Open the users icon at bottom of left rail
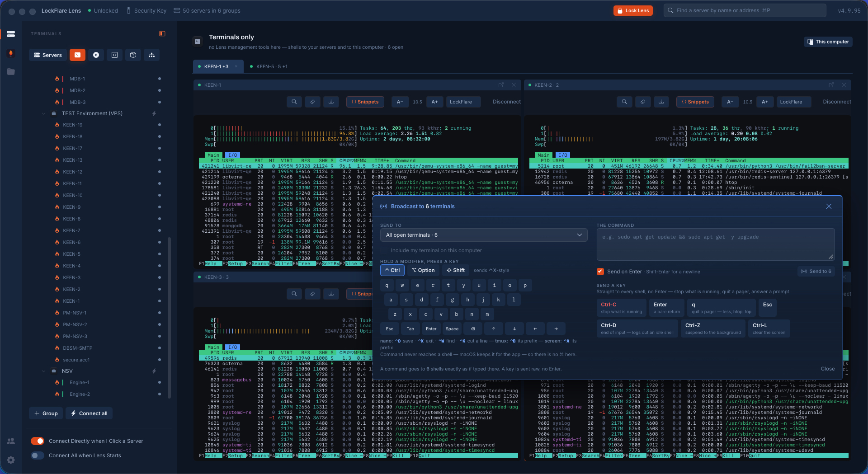 11,441
